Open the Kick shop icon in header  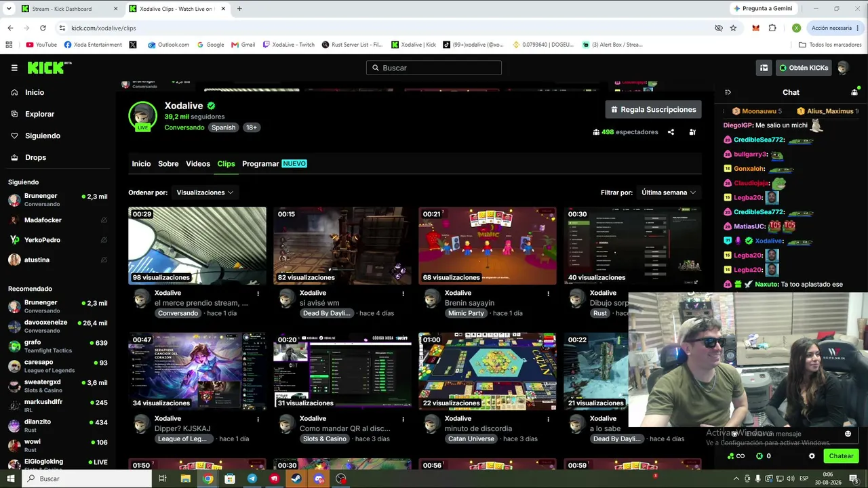[764, 68]
